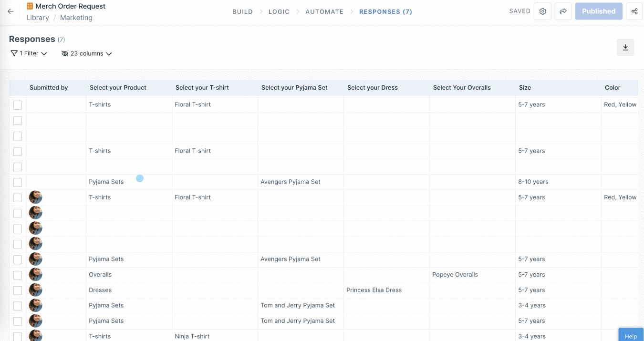
Task: Expand the 1 Filter dropdown chevron
Action: 44,54
